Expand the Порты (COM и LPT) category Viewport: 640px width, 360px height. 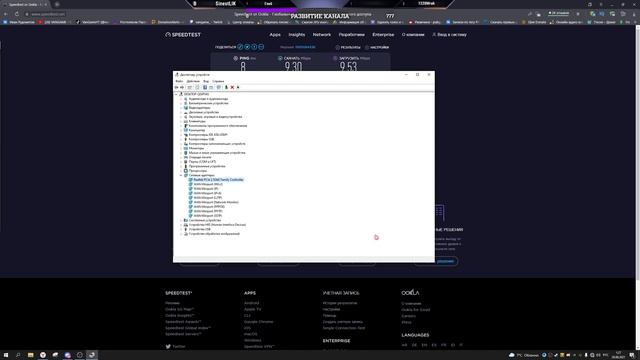(x=181, y=162)
